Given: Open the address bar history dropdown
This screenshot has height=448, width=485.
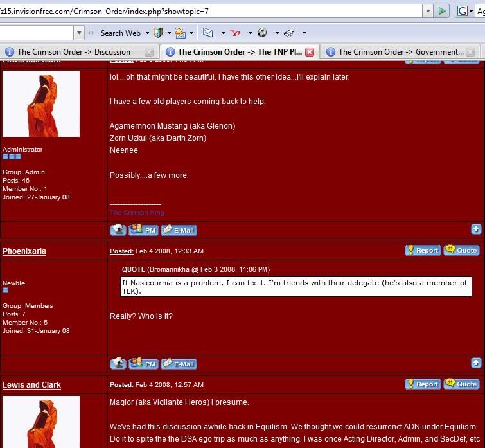Looking at the screenshot, I should [x=428, y=12].
